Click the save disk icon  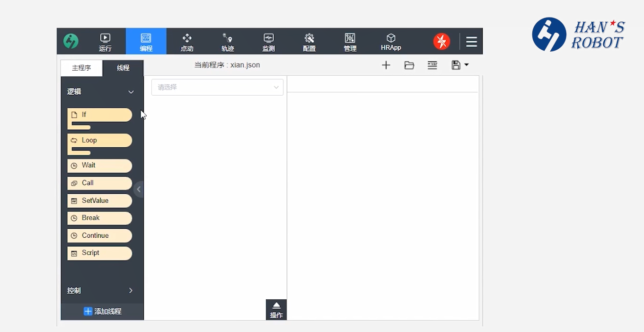[456, 65]
